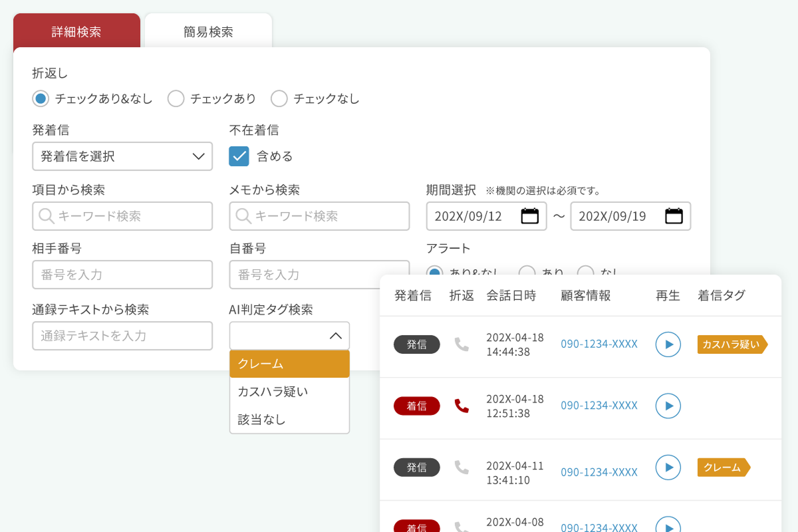Image resolution: width=798 pixels, height=532 pixels.
Task: Click calendar icon in start date field
Action: click(x=529, y=216)
